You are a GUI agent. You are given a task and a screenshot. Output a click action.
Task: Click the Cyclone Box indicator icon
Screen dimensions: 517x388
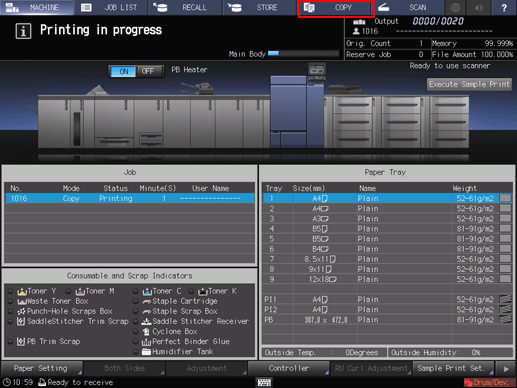click(146, 332)
